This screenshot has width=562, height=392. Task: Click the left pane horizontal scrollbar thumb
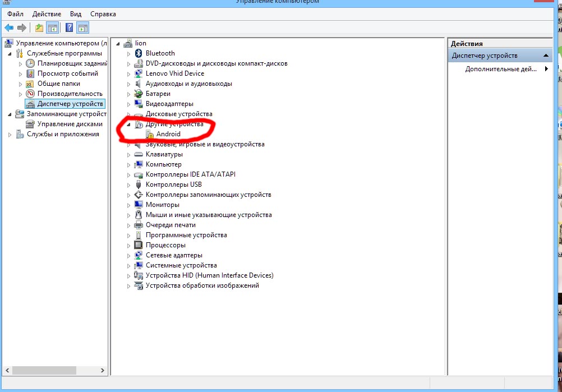(44, 370)
